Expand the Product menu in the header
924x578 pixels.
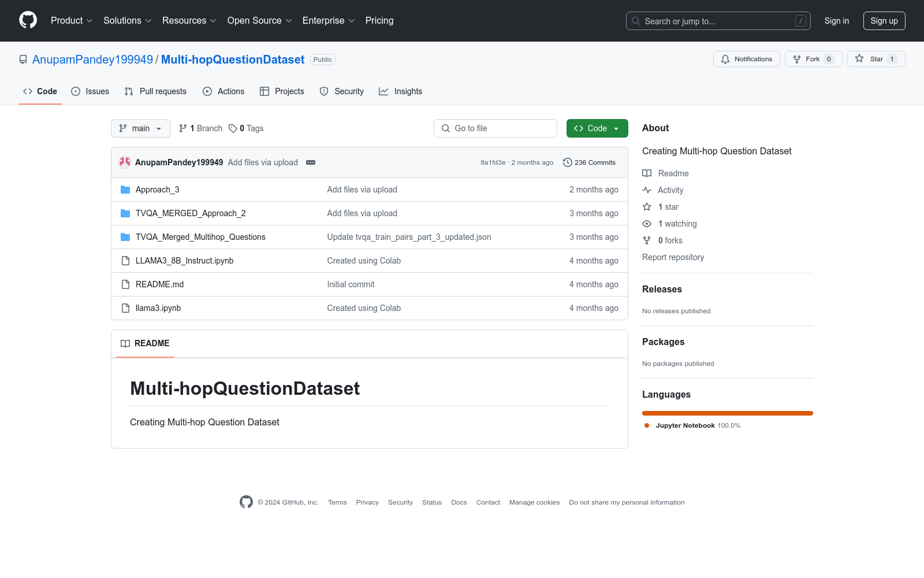coord(72,21)
